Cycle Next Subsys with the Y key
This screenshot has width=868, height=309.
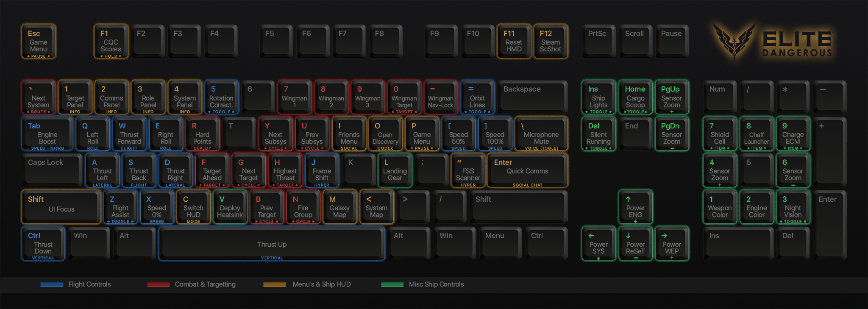click(x=275, y=134)
